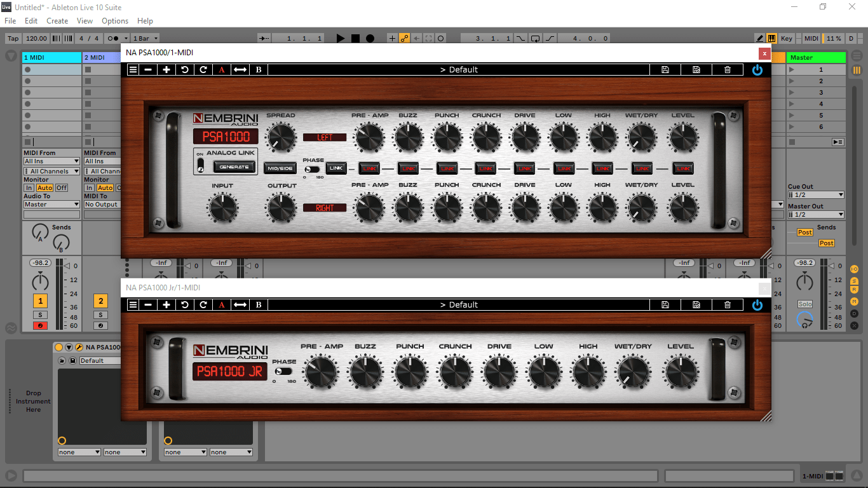Click the Tap tempo button

pyautogui.click(x=13, y=38)
